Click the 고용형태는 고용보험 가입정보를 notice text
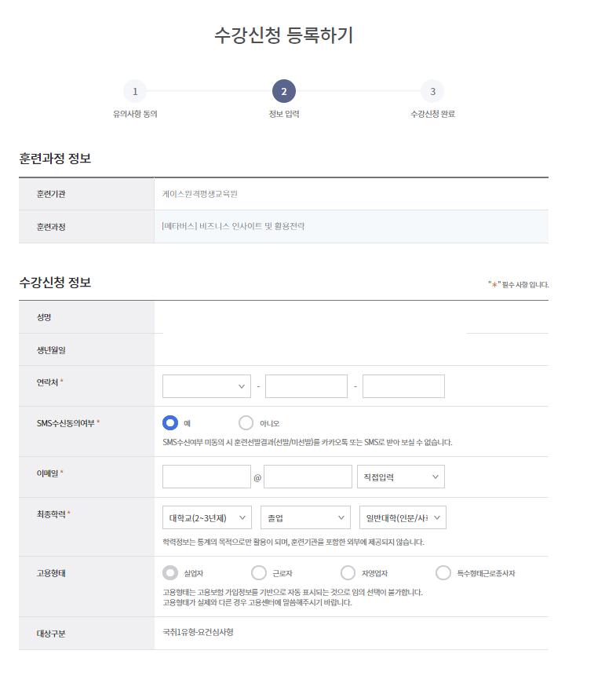This screenshot has height=676, width=616. 293,592
